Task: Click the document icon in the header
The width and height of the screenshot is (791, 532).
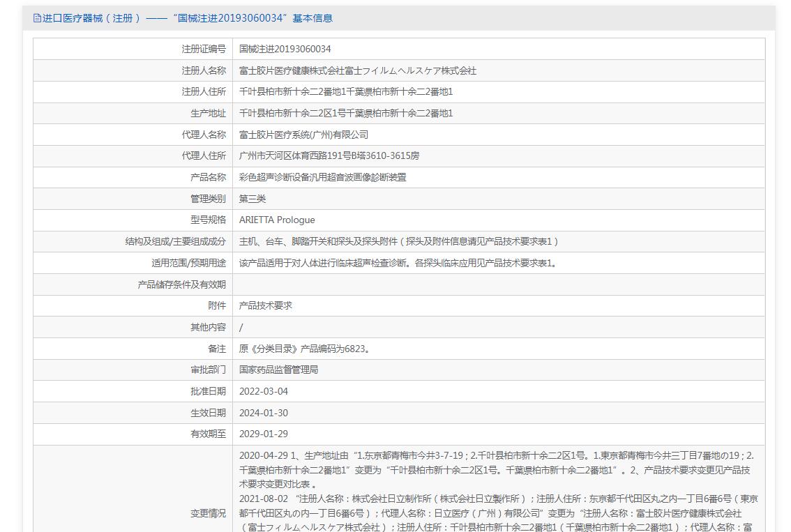Action: pos(37,18)
